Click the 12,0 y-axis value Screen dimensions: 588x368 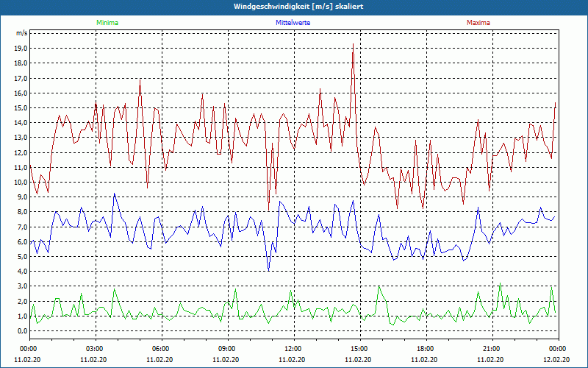coord(21,153)
